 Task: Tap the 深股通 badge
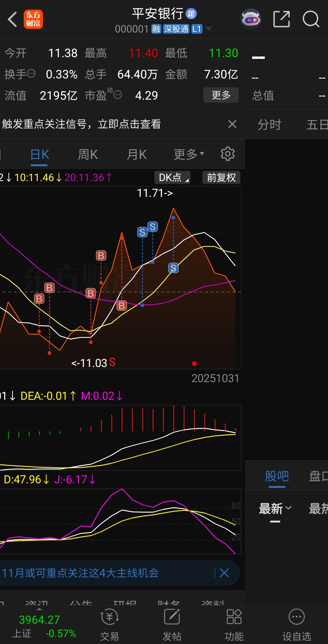[x=176, y=29]
